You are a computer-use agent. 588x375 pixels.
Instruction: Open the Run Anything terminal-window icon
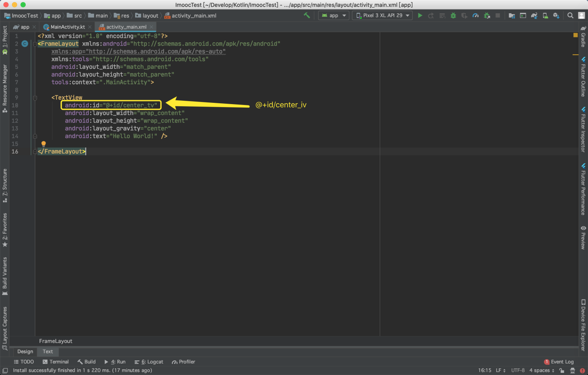tap(523, 15)
